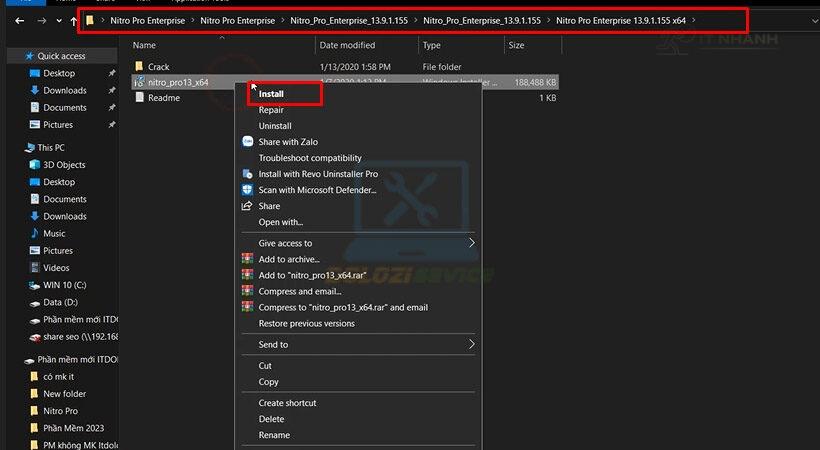Click the Crack folder icon
The height and width of the screenshot is (450, 820).
[x=140, y=67]
